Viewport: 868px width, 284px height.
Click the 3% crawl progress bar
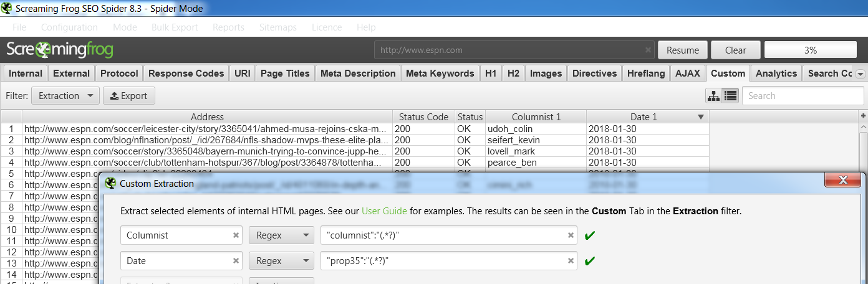[810, 50]
